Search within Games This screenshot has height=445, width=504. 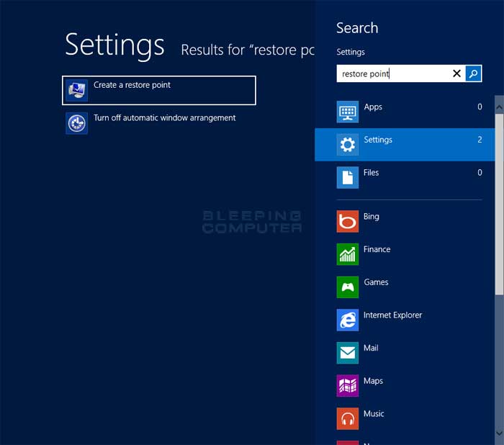(x=405, y=287)
